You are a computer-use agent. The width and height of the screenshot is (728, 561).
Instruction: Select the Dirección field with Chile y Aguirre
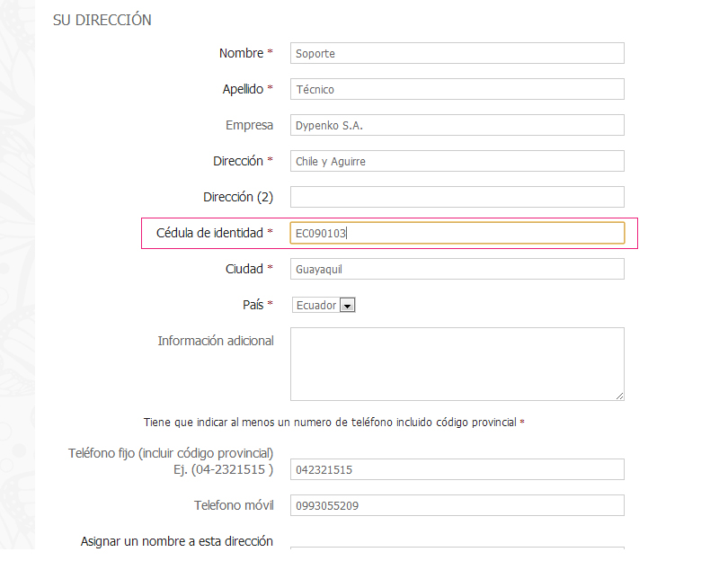(x=457, y=161)
